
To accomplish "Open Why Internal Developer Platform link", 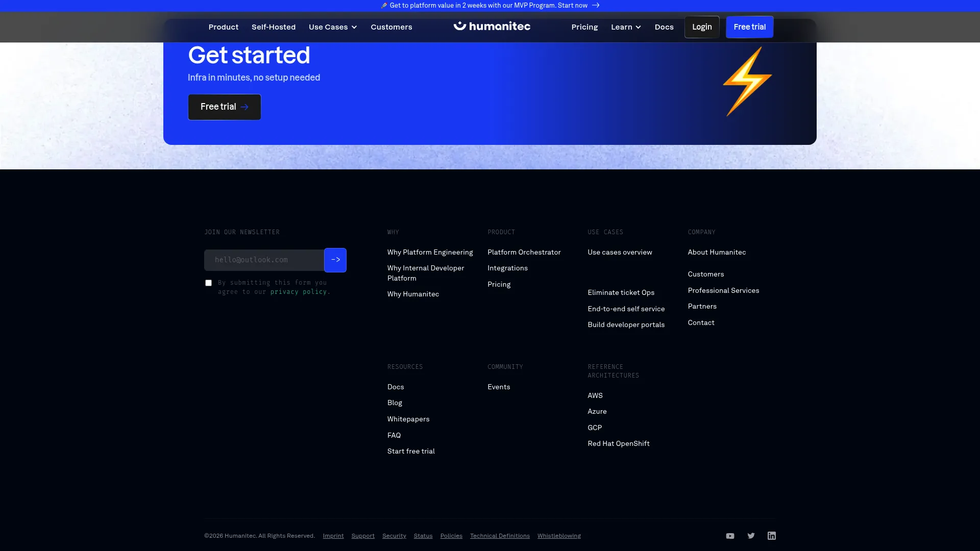I will click(426, 273).
